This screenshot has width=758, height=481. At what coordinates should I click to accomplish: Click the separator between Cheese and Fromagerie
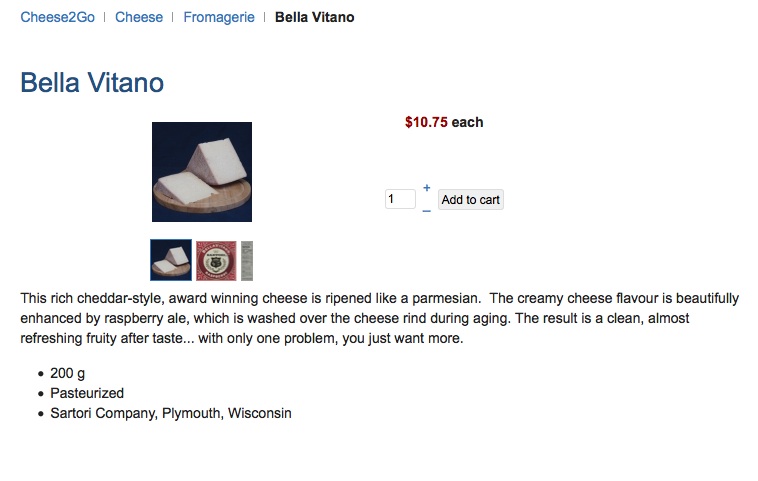point(173,17)
